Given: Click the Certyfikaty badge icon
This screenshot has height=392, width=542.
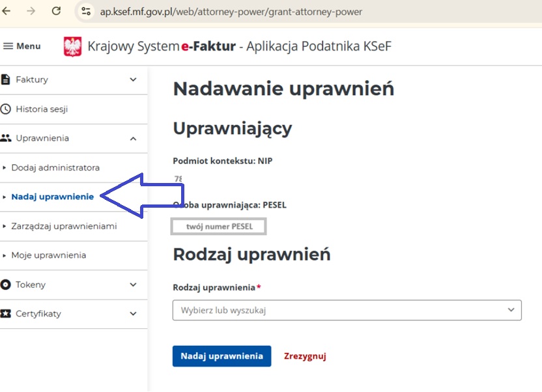Looking at the screenshot, I should 6,314.
